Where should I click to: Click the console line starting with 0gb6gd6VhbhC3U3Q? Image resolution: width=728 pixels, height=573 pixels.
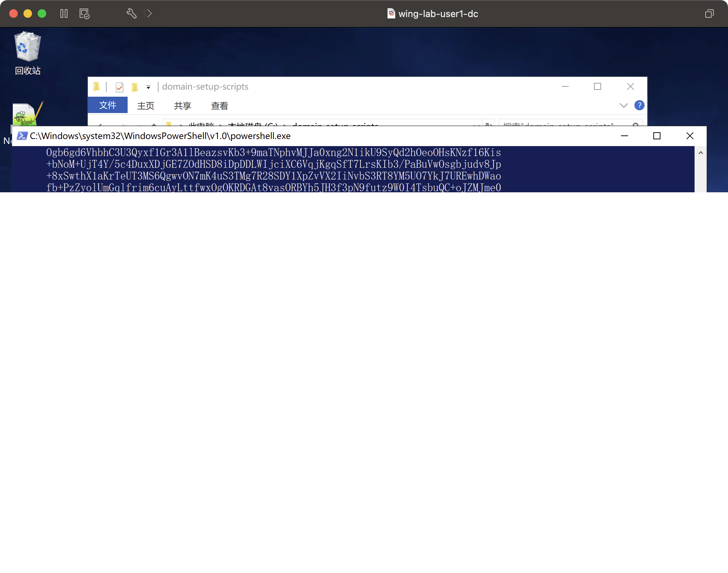[x=273, y=152]
